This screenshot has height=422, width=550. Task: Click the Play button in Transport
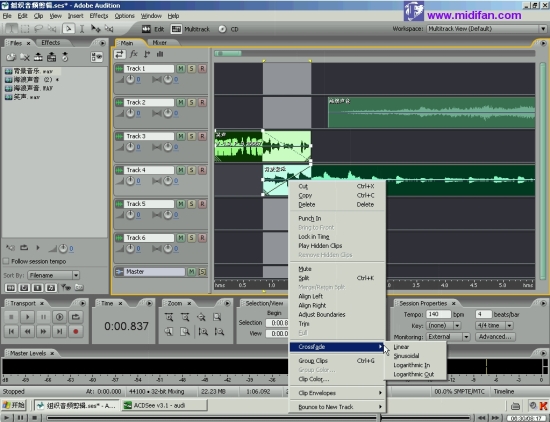click(x=27, y=317)
